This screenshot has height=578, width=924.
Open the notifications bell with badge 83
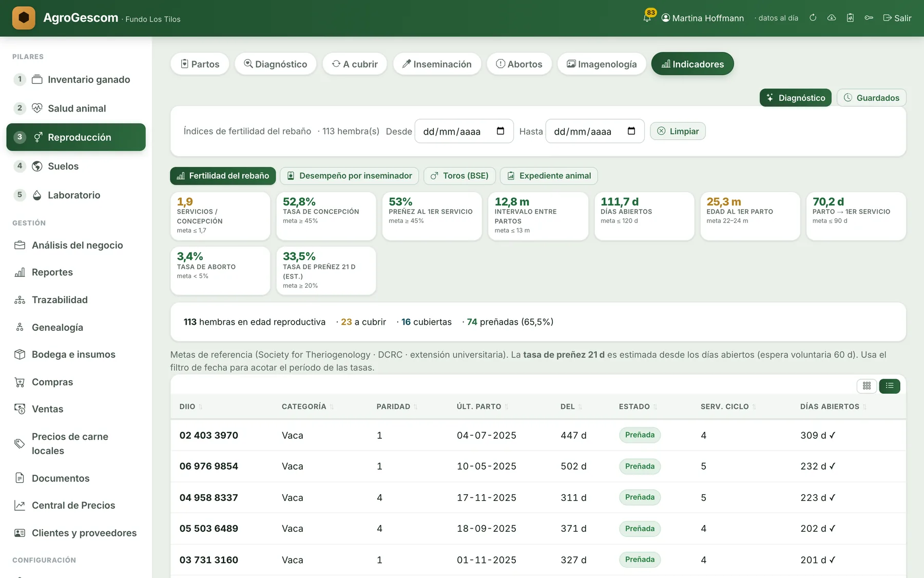[x=647, y=17]
